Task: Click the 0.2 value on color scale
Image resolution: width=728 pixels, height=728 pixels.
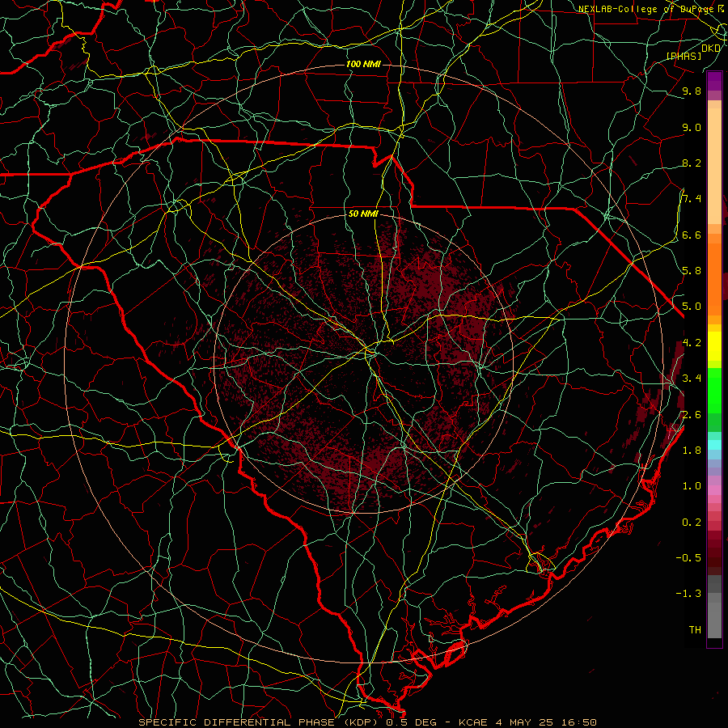Action: pyautogui.click(x=692, y=522)
